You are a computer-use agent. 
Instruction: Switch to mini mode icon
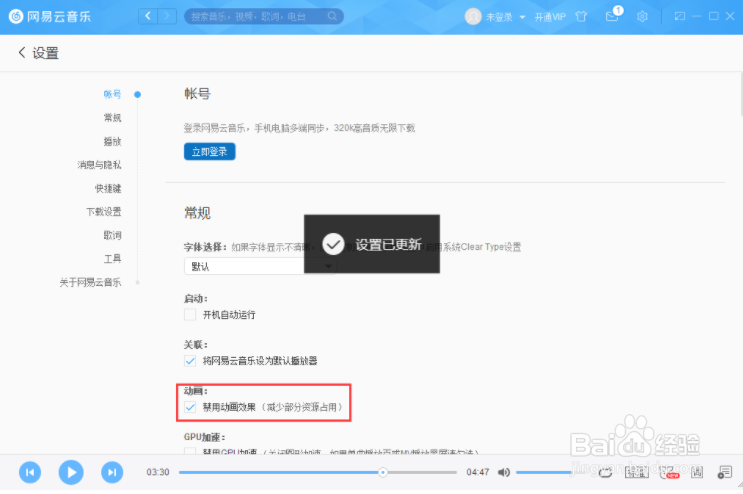tap(680, 17)
